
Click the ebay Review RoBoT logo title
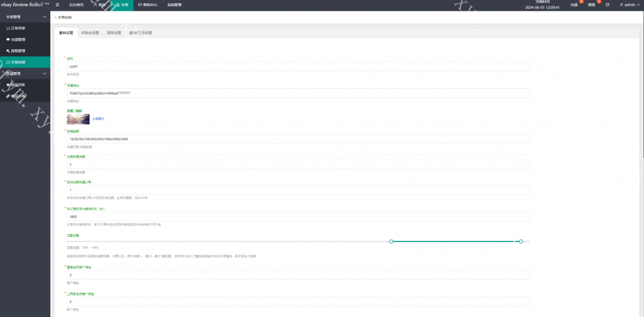point(25,5)
